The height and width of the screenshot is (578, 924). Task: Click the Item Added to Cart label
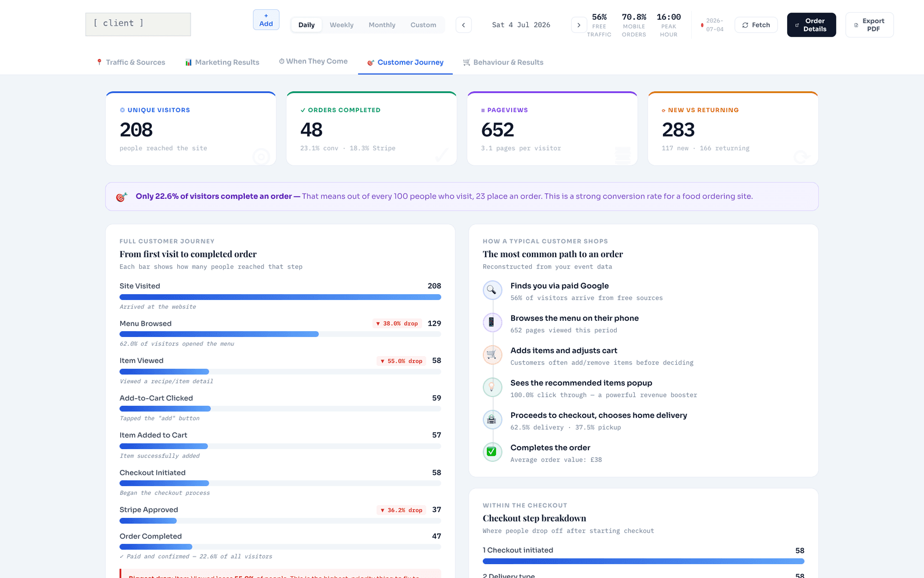point(153,435)
